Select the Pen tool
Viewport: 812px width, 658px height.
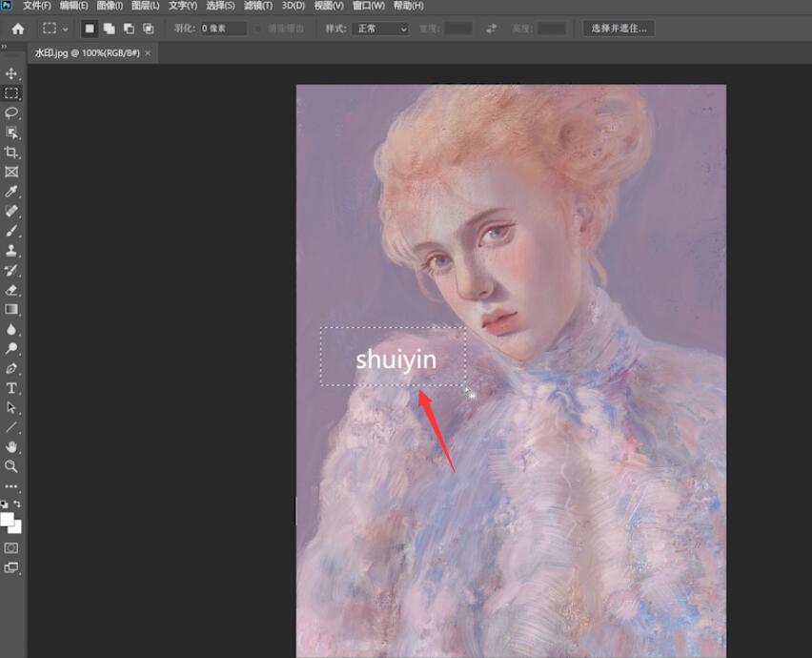[x=10, y=368]
